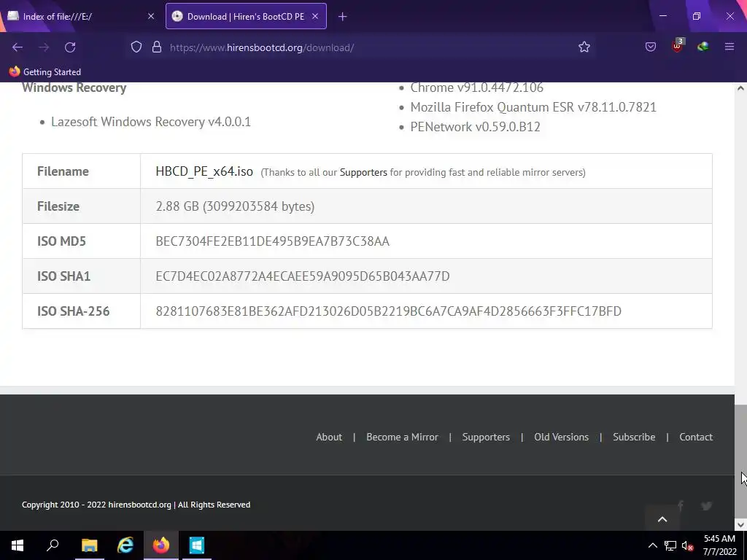Image resolution: width=747 pixels, height=560 pixels.
Task: Select the ISO SHA-256 hash value
Action: tap(388, 311)
